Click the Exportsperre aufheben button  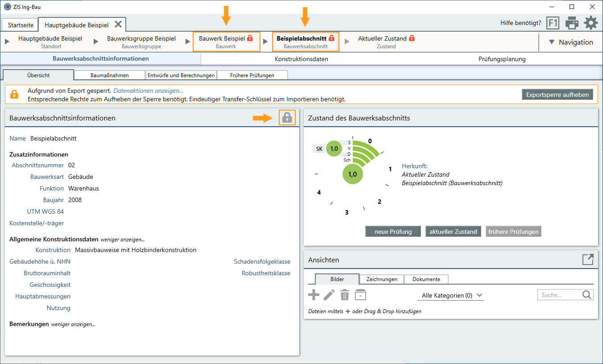click(x=558, y=95)
